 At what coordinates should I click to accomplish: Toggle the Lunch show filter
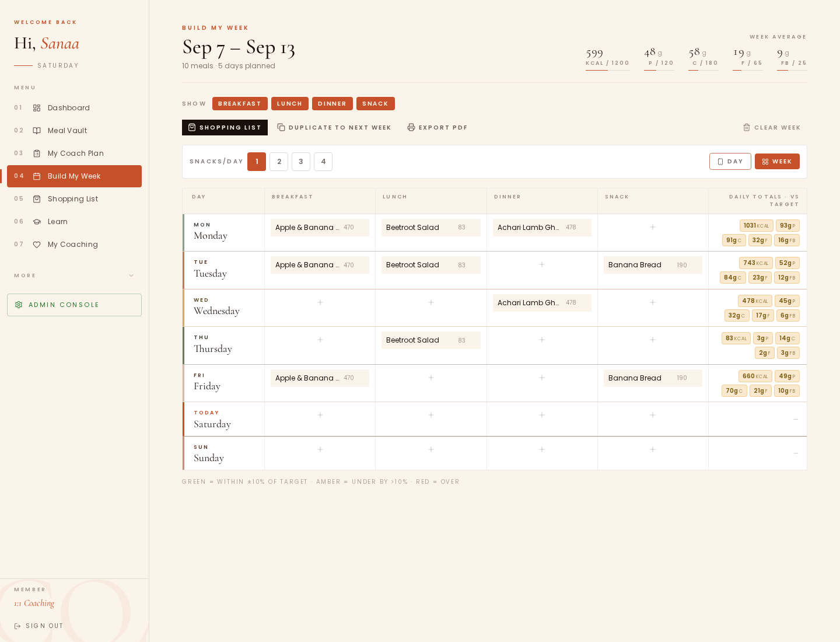[x=290, y=103]
